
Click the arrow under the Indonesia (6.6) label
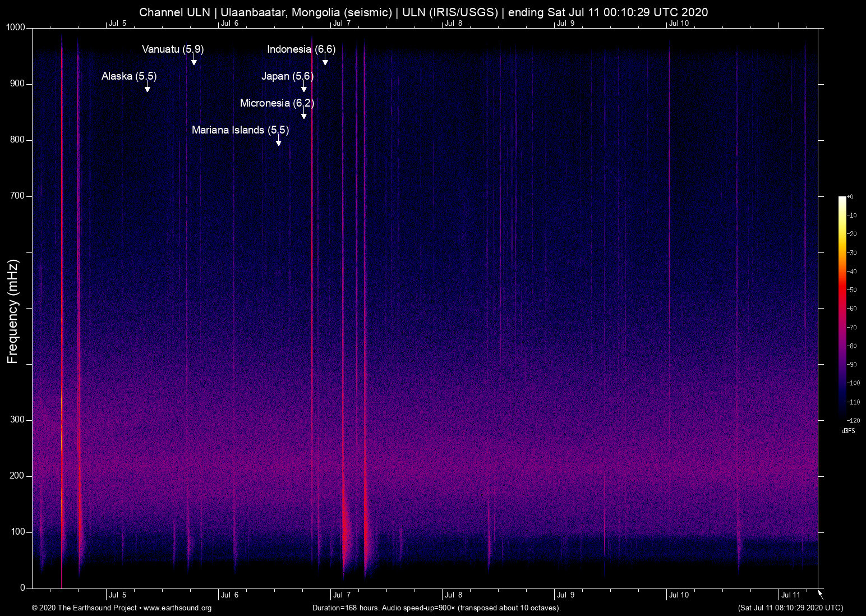325,59
